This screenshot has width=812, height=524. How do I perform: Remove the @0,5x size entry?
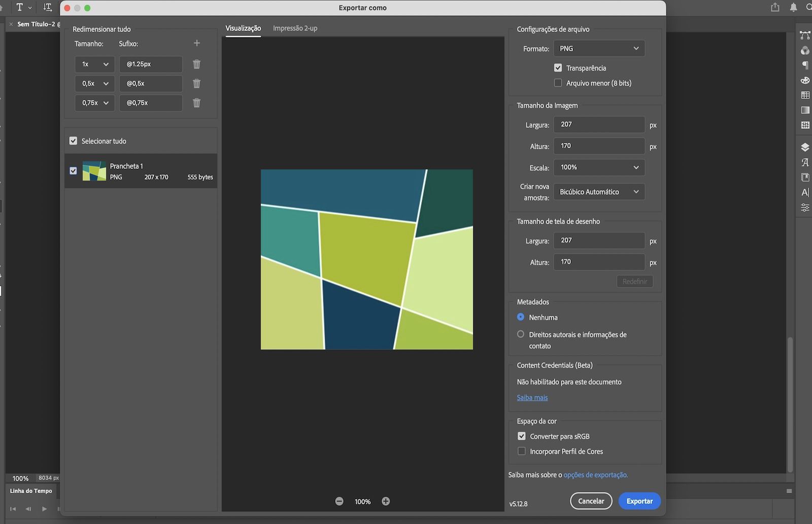[196, 84]
